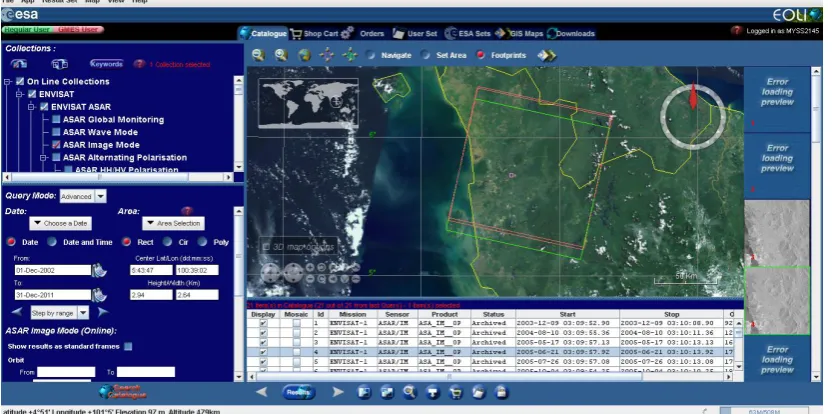
Task: Click the green four-arrow pan icon
Action: [350, 55]
